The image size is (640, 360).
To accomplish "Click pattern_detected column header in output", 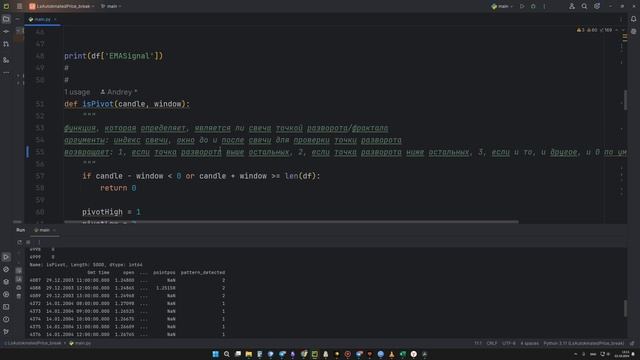I will 203,273.
